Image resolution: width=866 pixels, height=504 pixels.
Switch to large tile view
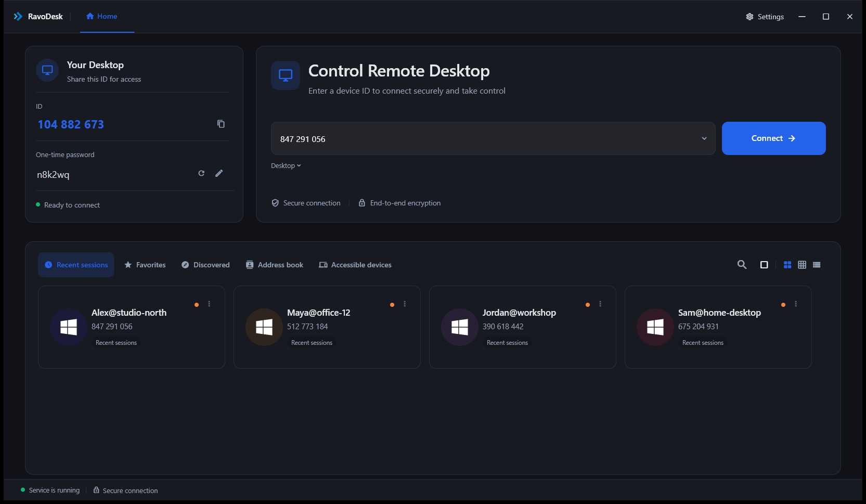pyautogui.click(x=787, y=265)
